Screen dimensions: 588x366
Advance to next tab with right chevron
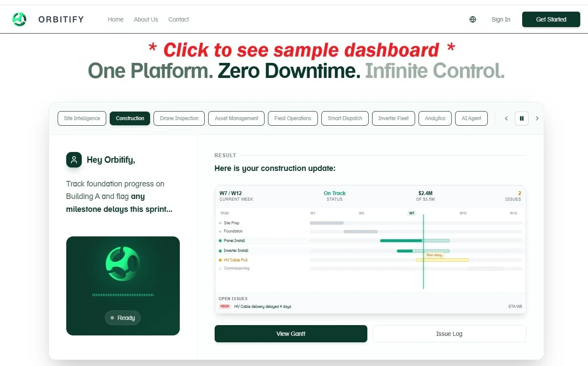point(537,118)
